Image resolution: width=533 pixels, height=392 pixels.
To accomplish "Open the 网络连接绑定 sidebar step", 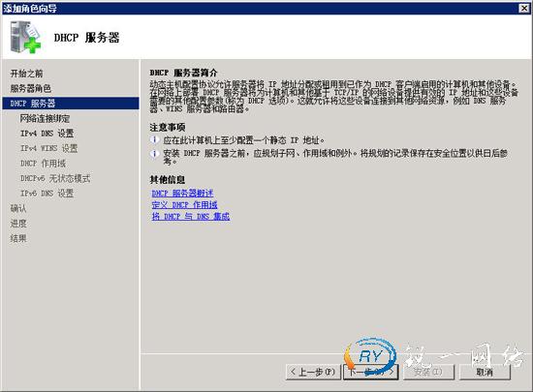I will click(x=45, y=118).
